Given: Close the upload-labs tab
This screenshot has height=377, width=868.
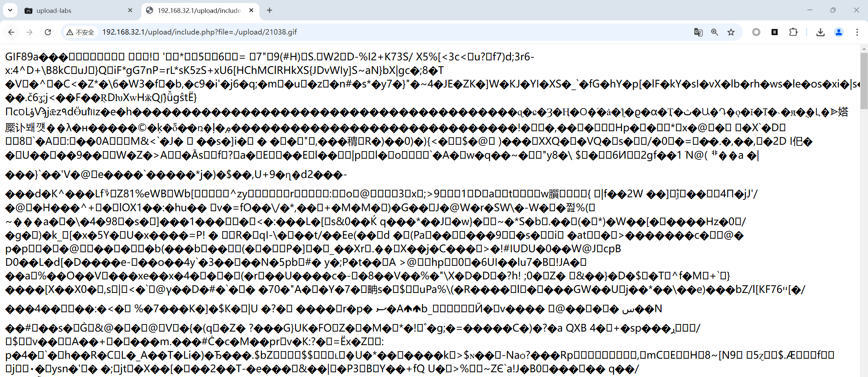Looking at the screenshot, I should point(130,11).
